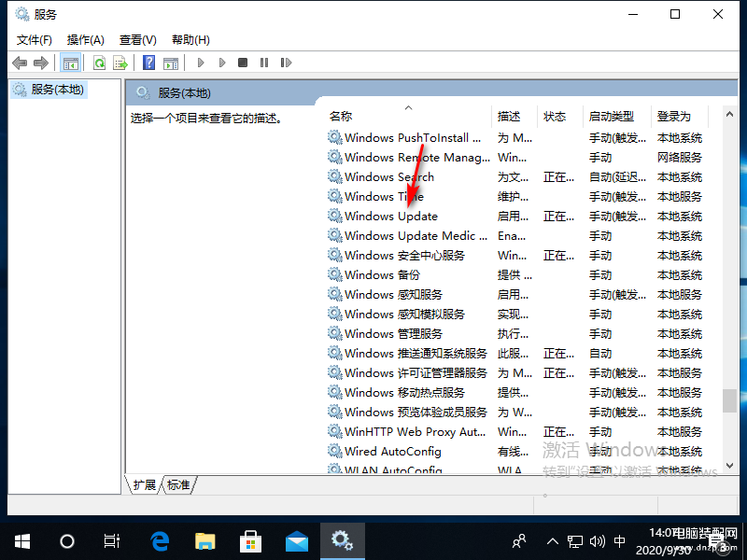747x560 pixels.
Task: Sort by the 启动类型 column header
Action: point(616,116)
